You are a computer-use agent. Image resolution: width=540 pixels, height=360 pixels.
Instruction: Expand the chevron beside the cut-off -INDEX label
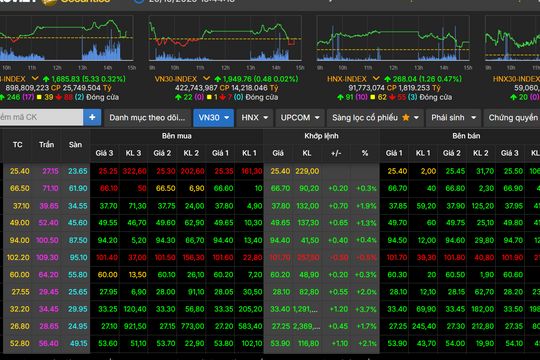35,79
